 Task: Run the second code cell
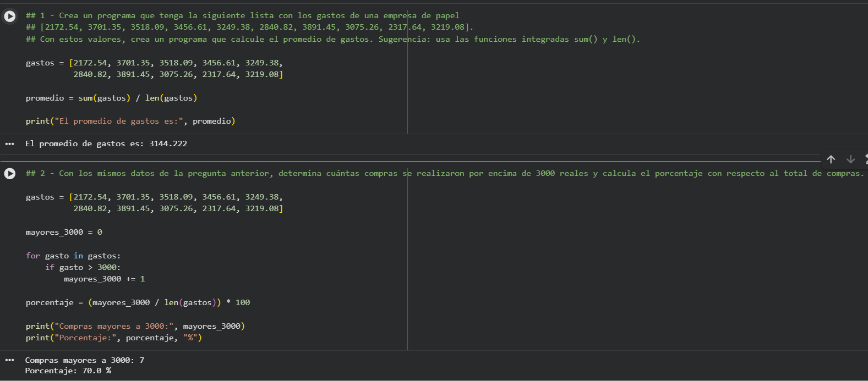(10, 174)
